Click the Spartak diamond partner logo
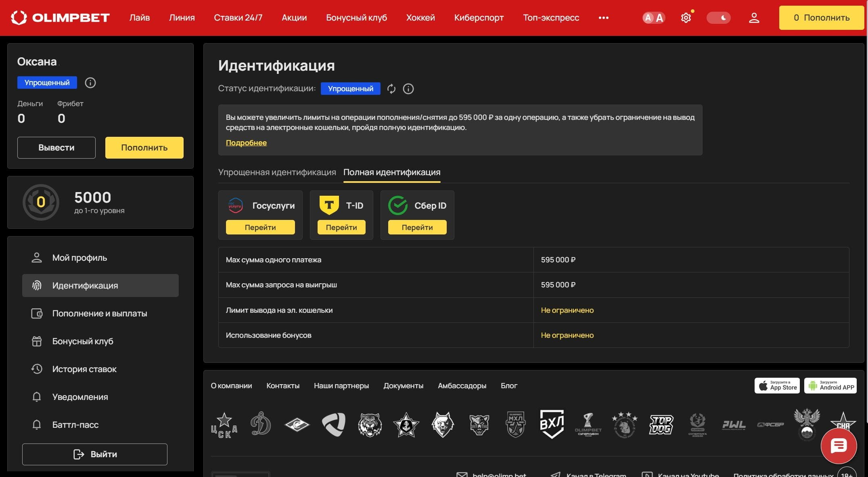The height and width of the screenshot is (477, 868). tap(297, 425)
